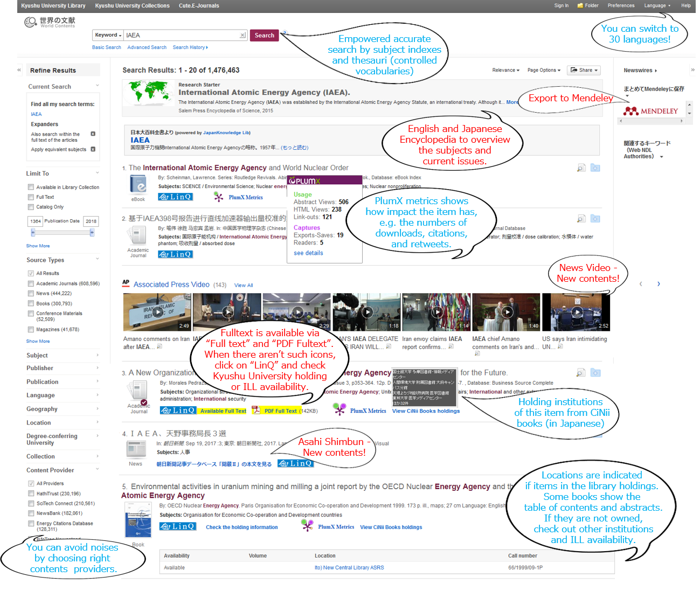Screen dimensions: 700x591
Task: Open 'Check the holding information' link
Action: pos(241,527)
